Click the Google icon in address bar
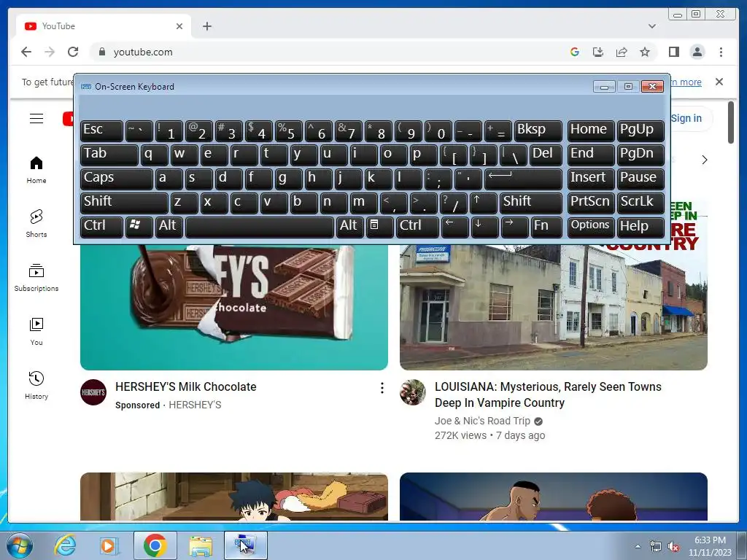This screenshot has width=747, height=560. (x=575, y=52)
